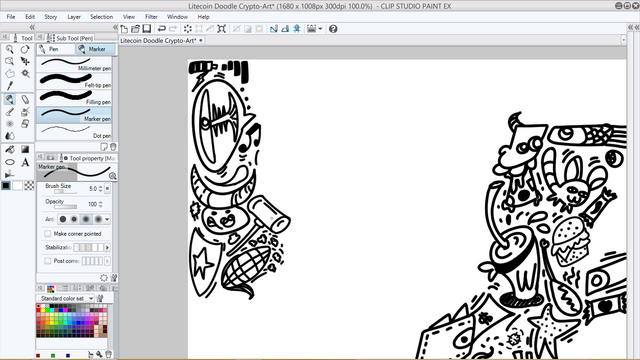Image resolution: width=640 pixels, height=360 pixels.
Task: Click the Scale/Rotate transform toolbar icon
Action: tap(221, 29)
